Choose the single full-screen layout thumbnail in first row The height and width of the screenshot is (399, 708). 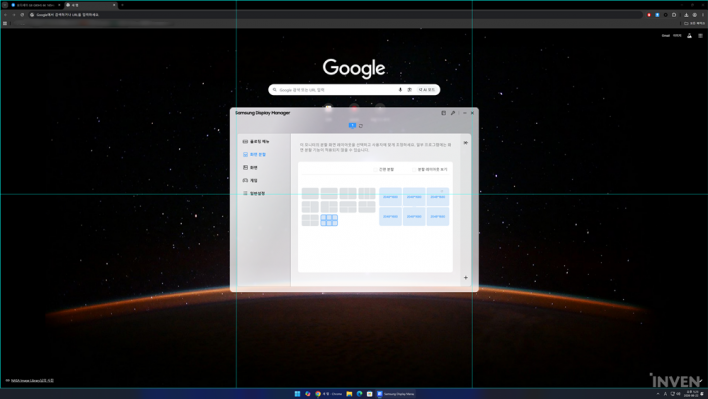point(310,194)
